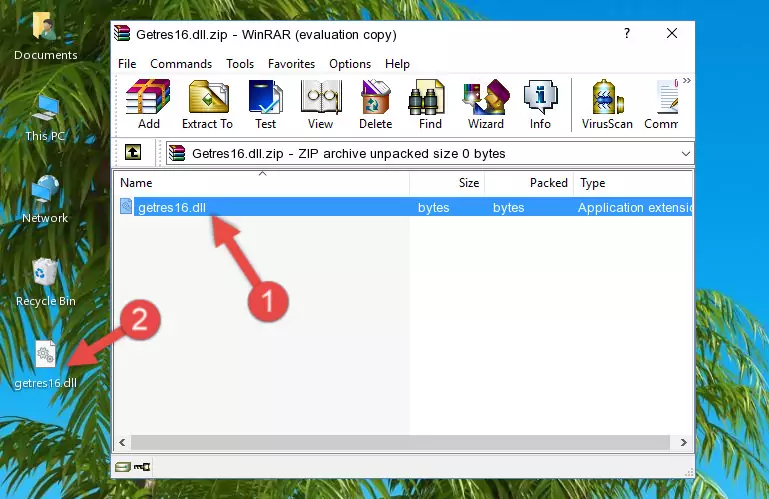The width and height of the screenshot is (769, 499).
Task: Click the key password icon in status bar
Action: click(x=142, y=467)
